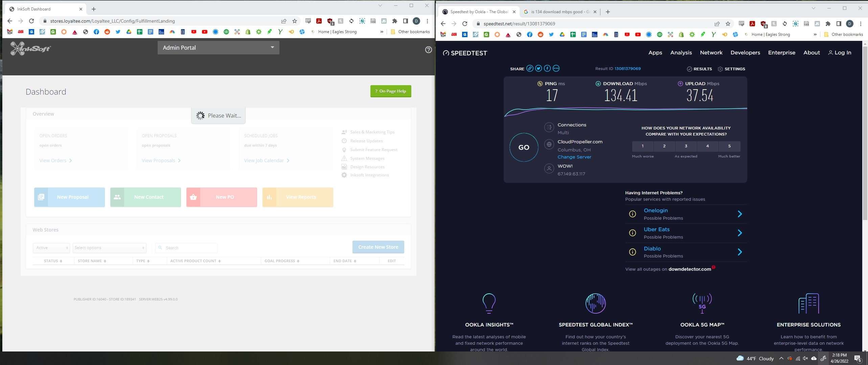Click Ookla Insights lightbulb icon

pyautogui.click(x=489, y=303)
